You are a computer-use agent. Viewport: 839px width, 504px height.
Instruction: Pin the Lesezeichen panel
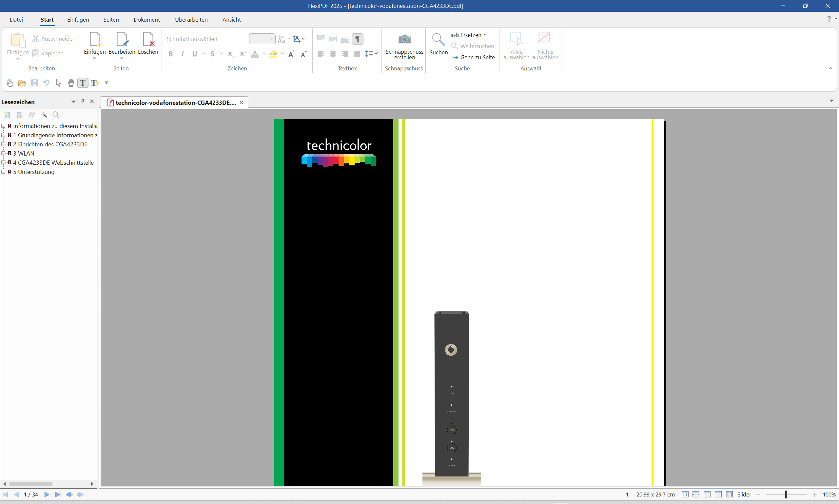83,102
